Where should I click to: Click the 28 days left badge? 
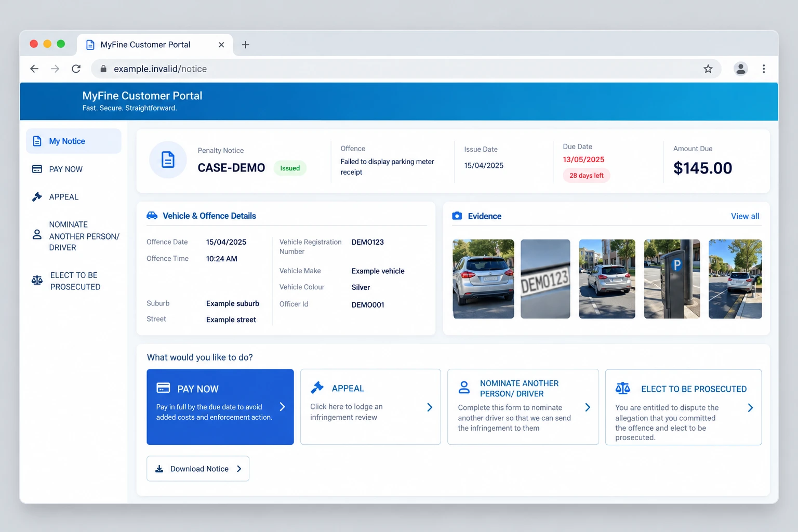pyautogui.click(x=587, y=176)
